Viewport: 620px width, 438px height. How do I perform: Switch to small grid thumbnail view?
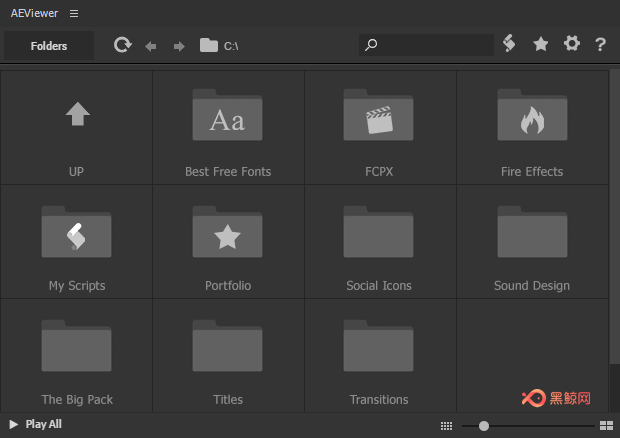[446, 426]
